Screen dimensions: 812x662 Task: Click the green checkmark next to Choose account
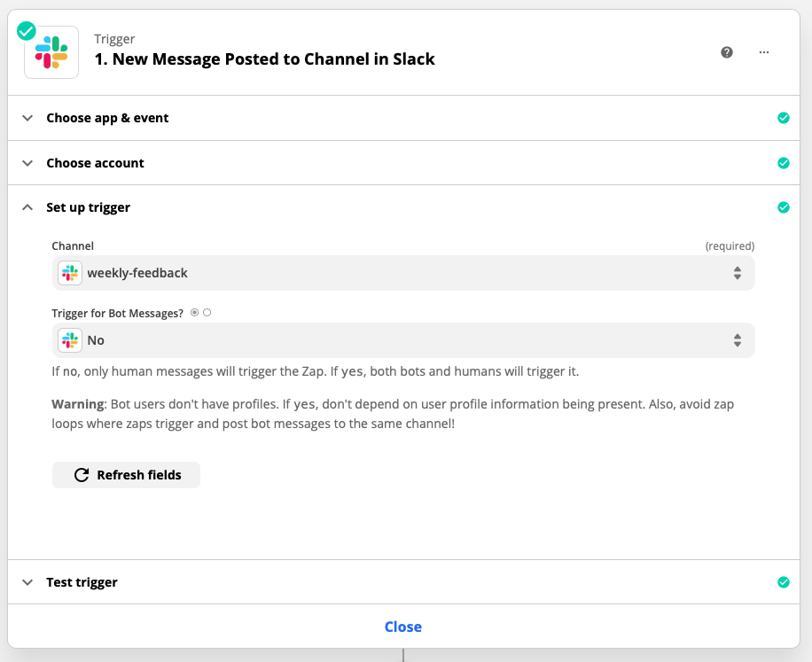point(783,163)
